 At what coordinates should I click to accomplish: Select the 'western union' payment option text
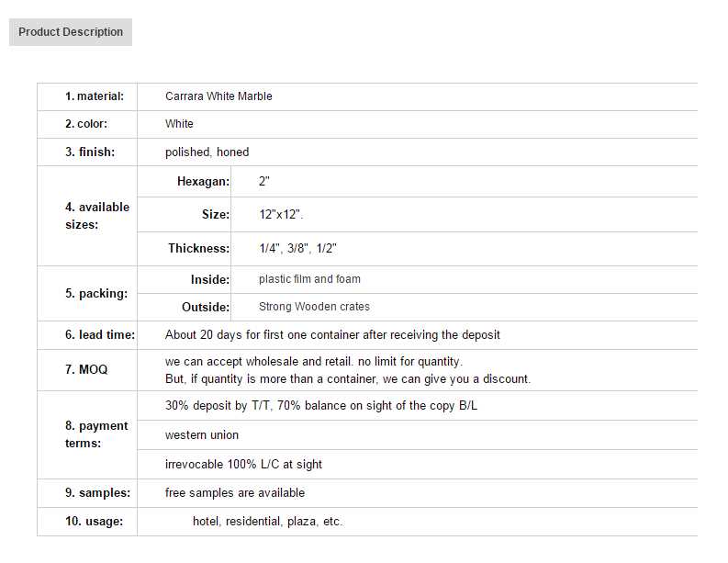pos(202,435)
